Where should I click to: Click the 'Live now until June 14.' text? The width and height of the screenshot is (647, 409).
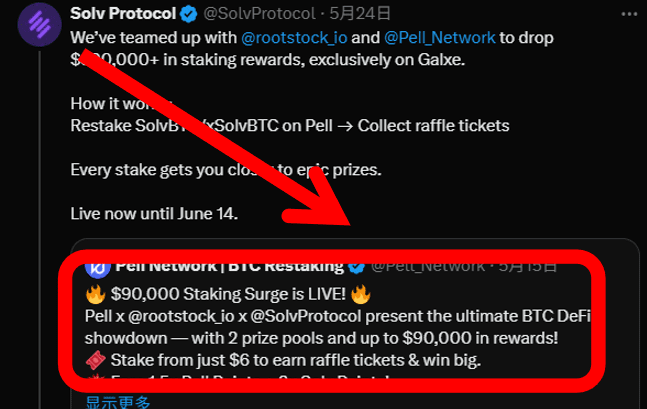pos(154,214)
